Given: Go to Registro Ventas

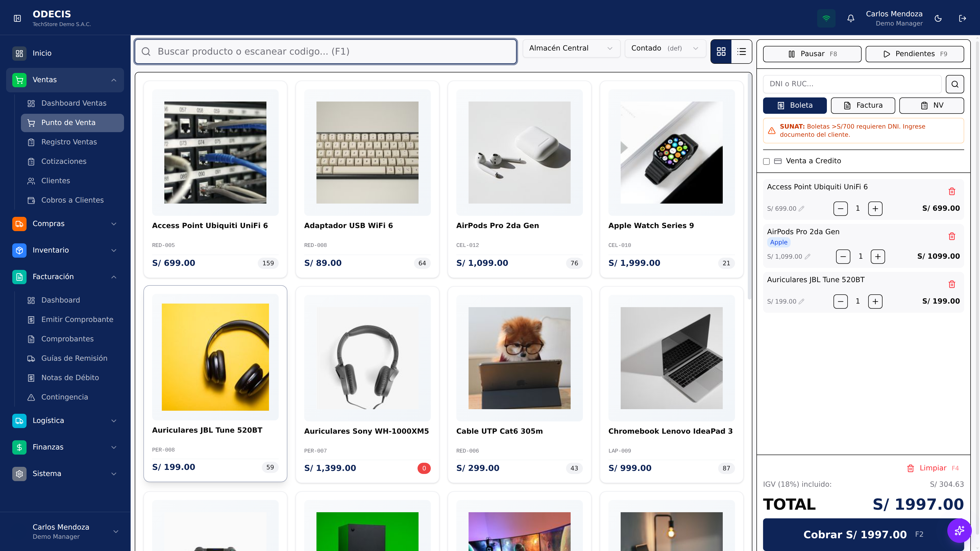Looking at the screenshot, I should 72,142.
